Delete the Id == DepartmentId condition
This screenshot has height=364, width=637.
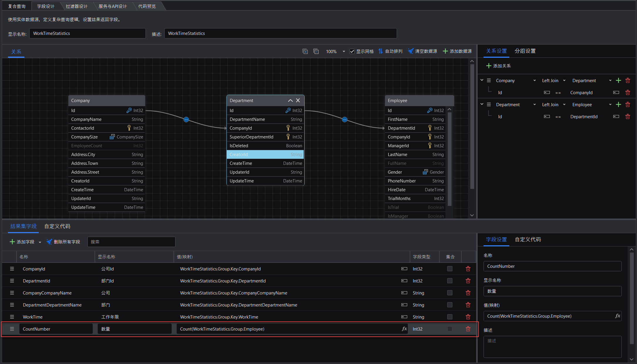[628, 116]
